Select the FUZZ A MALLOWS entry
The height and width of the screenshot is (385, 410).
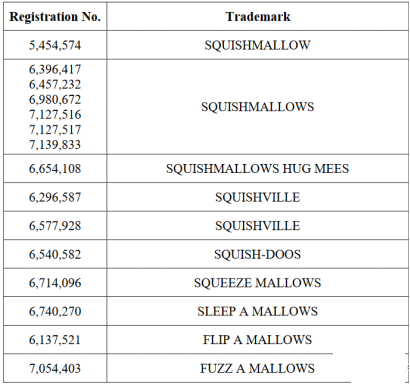258,369
